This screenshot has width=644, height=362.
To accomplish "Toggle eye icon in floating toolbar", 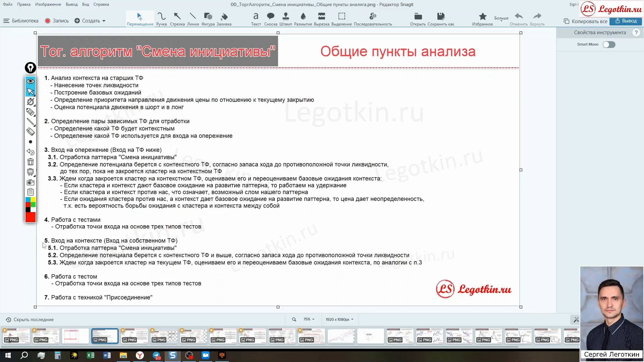I will pyautogui.click(x=31, y=81).
